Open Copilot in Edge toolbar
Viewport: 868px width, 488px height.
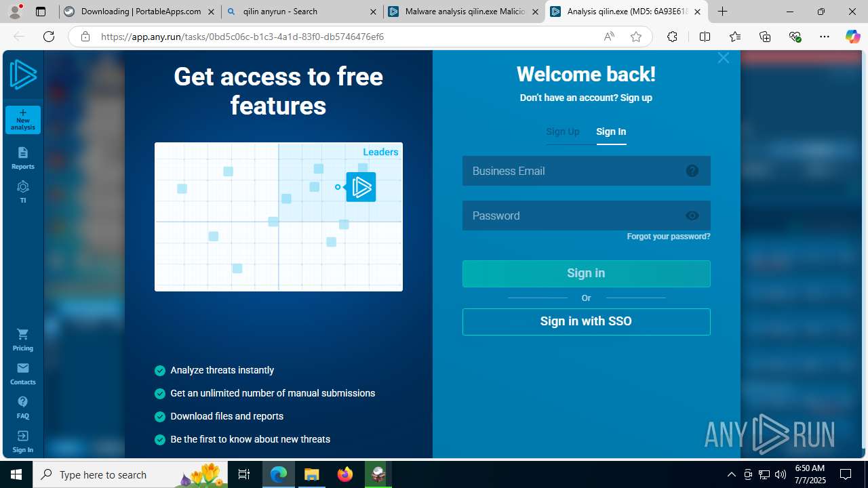(852, 37)
